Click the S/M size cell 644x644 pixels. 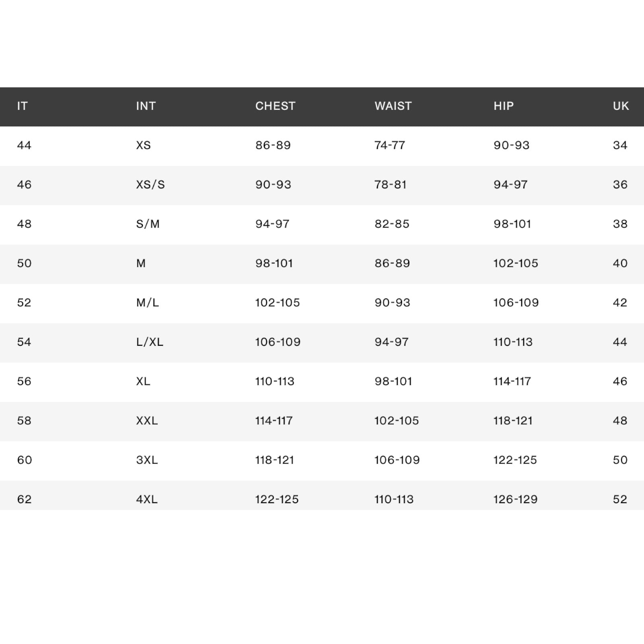point(148,224)
